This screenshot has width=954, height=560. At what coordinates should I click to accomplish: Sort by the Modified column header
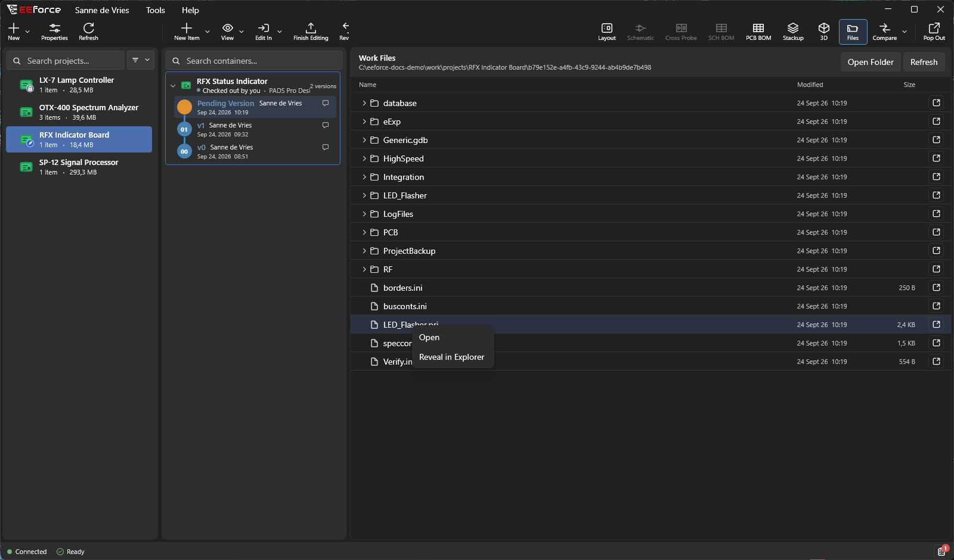click(x=810, y=85)
